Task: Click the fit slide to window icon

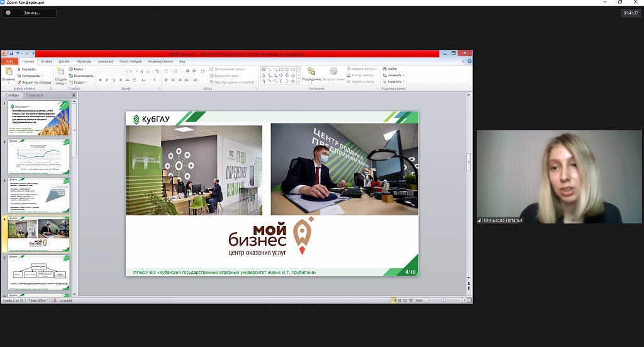Action: 469,300
